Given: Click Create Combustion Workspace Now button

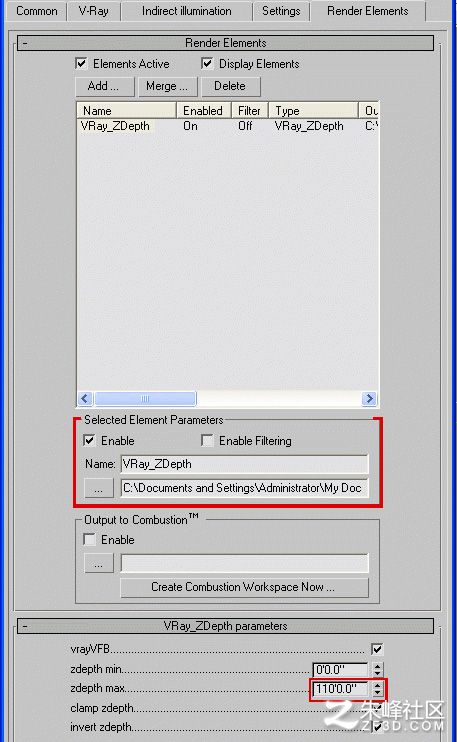Looking at the screenshot, I should click(244, 587).
